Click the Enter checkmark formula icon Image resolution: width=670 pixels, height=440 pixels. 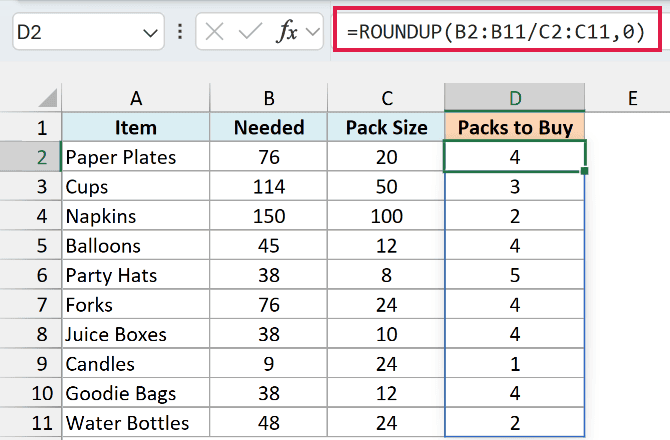pos(250,32)
